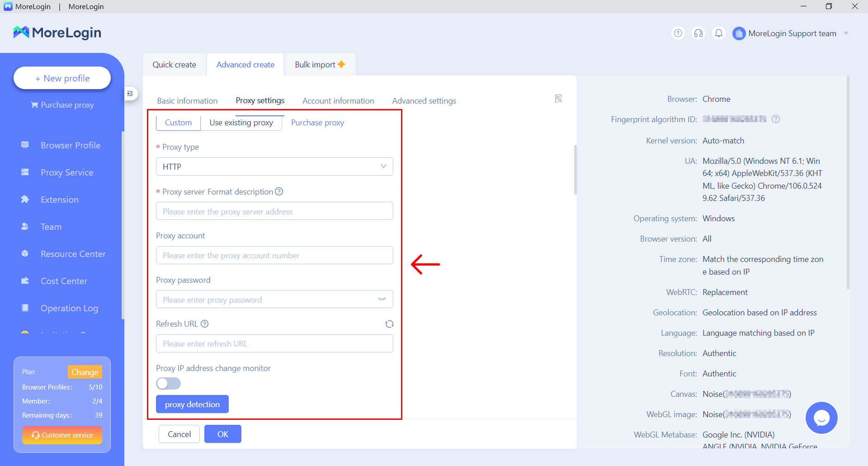This screenshot has height=466, width=868.
Task: Click the summary panel vertical scrollbar
Action: coord(848,181)
